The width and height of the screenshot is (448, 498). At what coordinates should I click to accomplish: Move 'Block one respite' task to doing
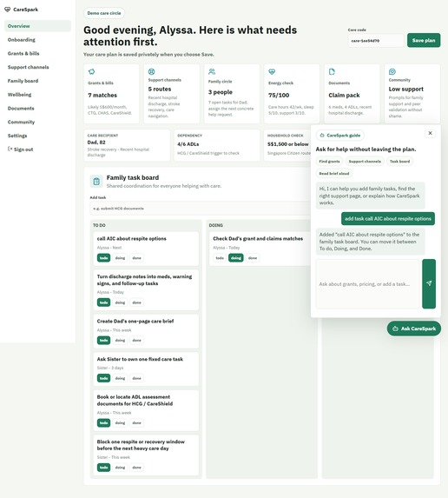click(x=120, y=468)
